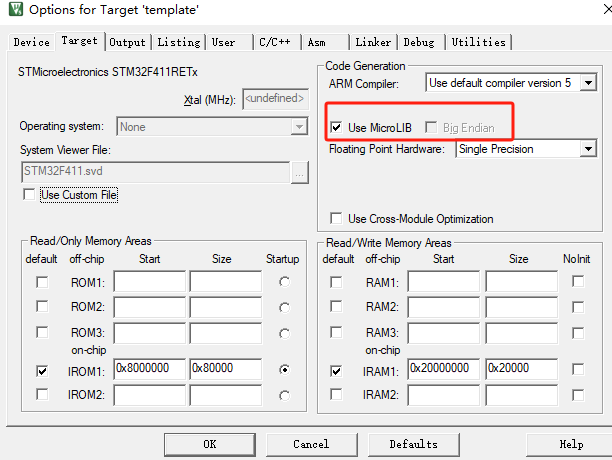Image resolution: width=612 pixels, height=460 pixels.
Task: Click the IRAM1 Size field
Action: coord(520,369)
